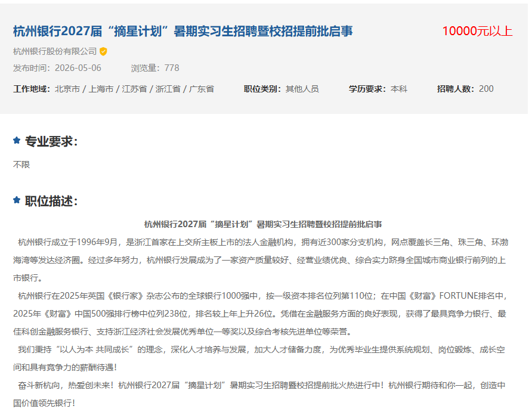
Task: Click the view count 浏览量: 778
Action: point(155,68)
